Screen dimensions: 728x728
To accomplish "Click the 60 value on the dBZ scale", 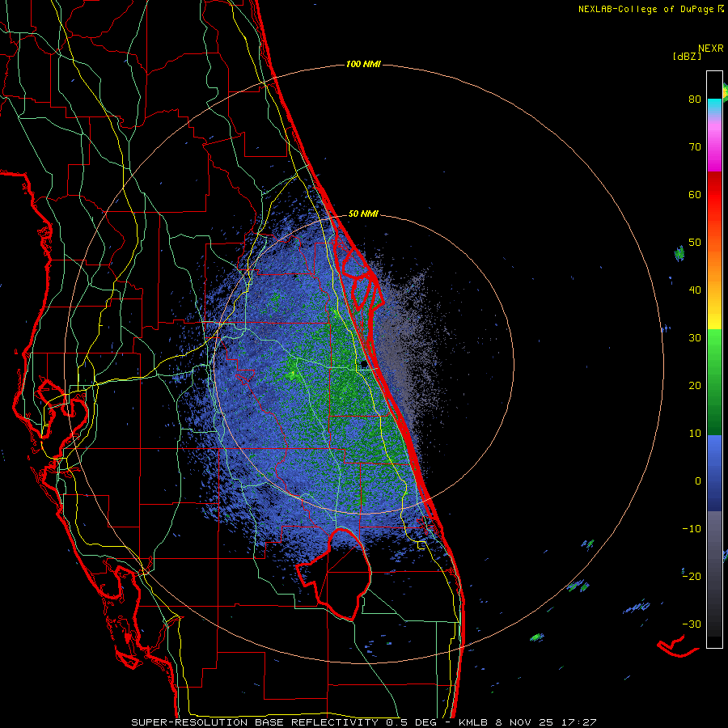I will (695, 194).
